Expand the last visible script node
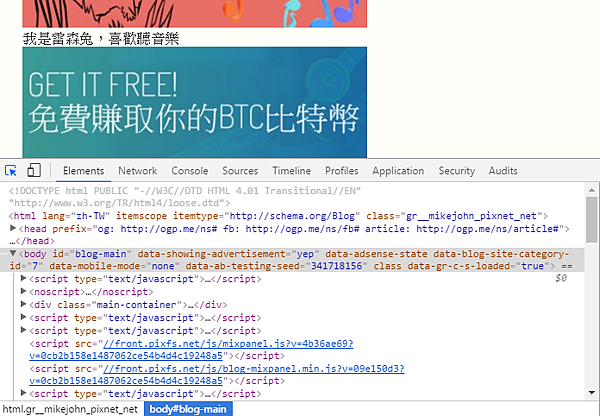 click(23, 393)
